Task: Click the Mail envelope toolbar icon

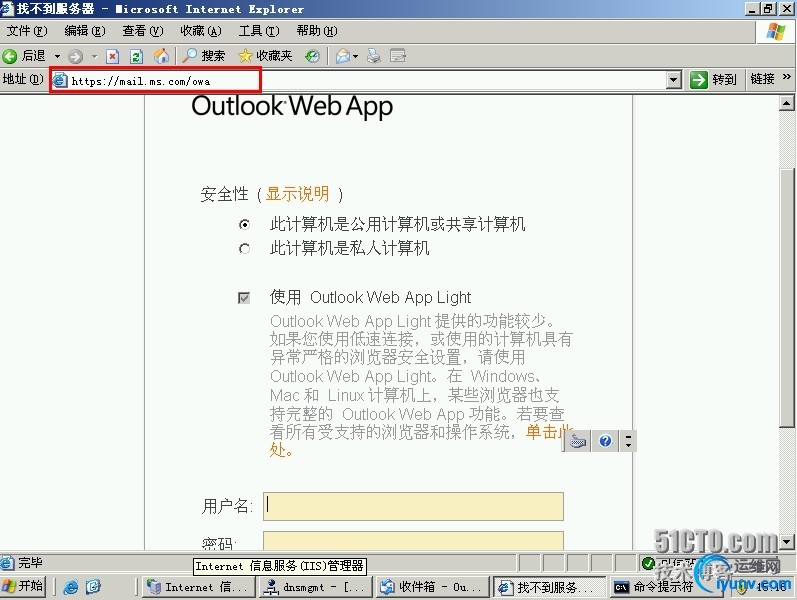Action: click(x=343, y=56)
